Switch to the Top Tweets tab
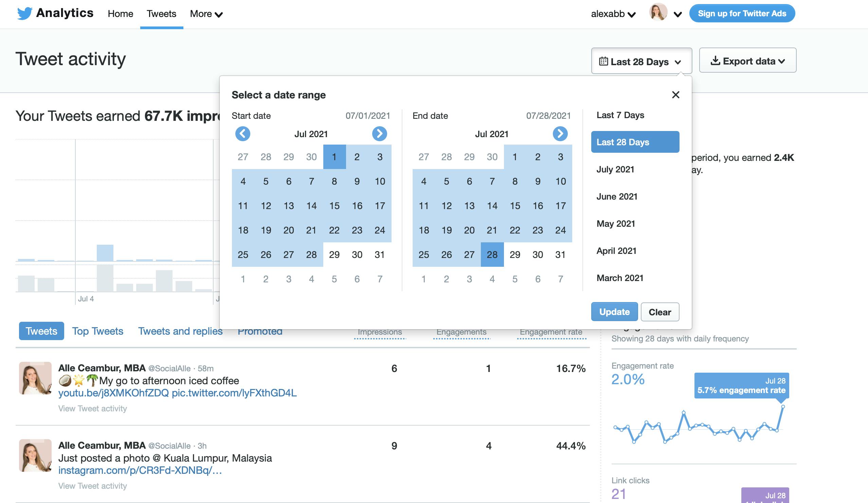 point(97,331)
